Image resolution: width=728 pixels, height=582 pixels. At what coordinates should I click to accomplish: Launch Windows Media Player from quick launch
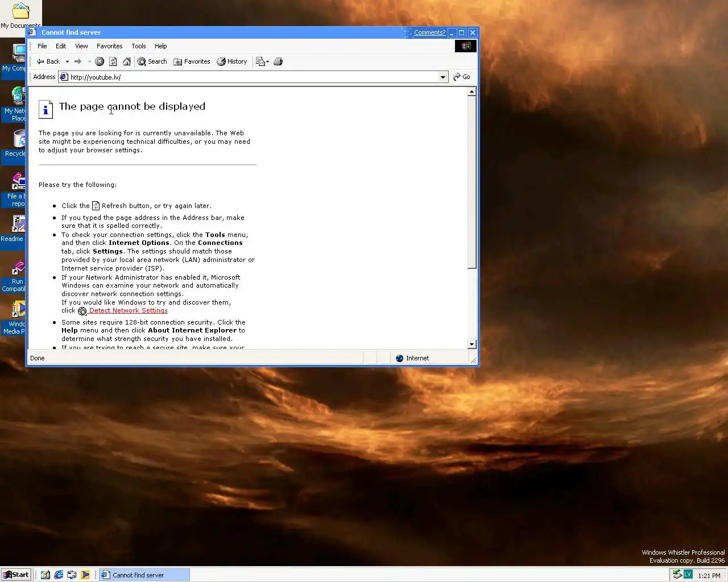tap(85, 575)
